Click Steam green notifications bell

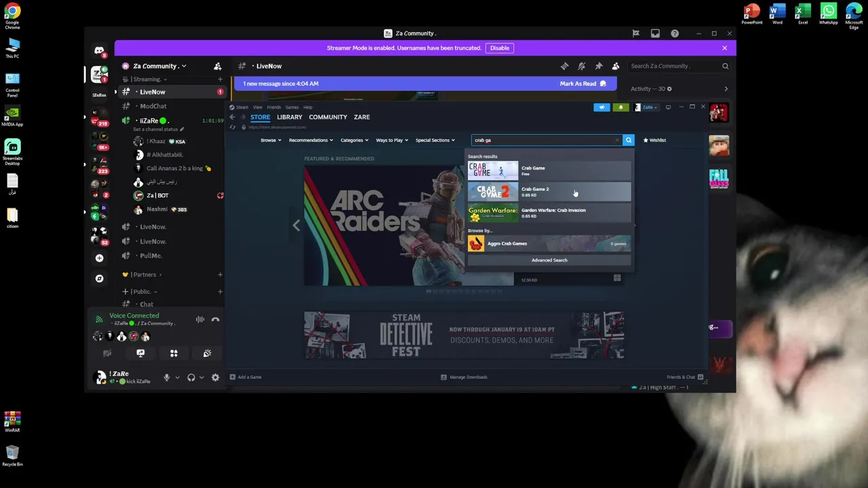click(620, 107)
